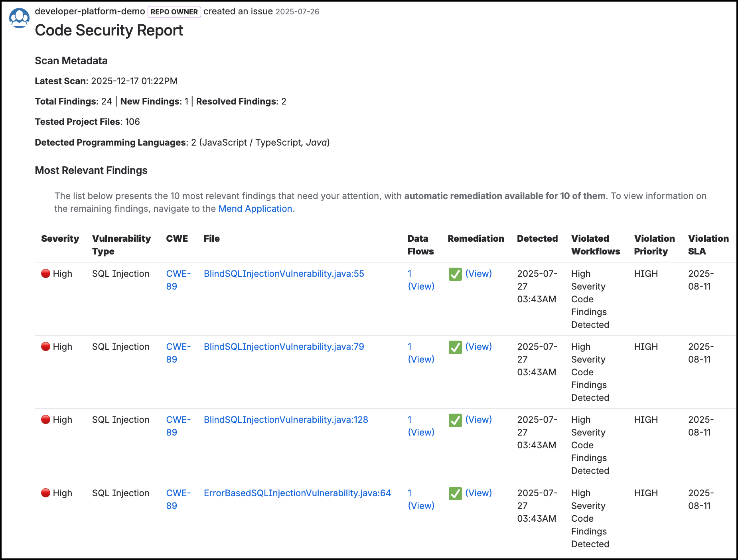Viewport: 738px width, 560px height.
Task: Click the CWE-89 link in first row
Action: (x=178, y=280)
